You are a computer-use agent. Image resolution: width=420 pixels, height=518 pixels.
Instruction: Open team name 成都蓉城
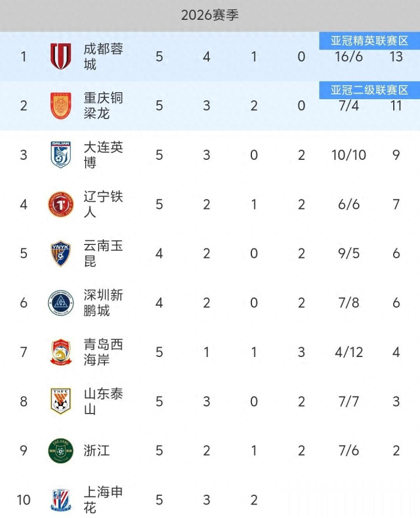(103, 57)
